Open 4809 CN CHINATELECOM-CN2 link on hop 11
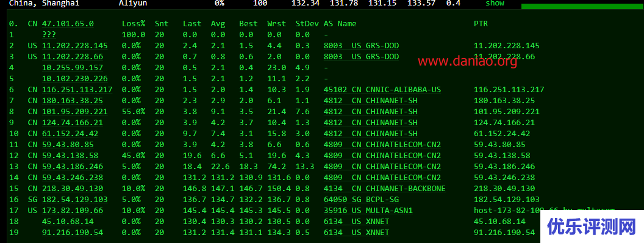Screen dimensions: 644x243 pos(382,144)
